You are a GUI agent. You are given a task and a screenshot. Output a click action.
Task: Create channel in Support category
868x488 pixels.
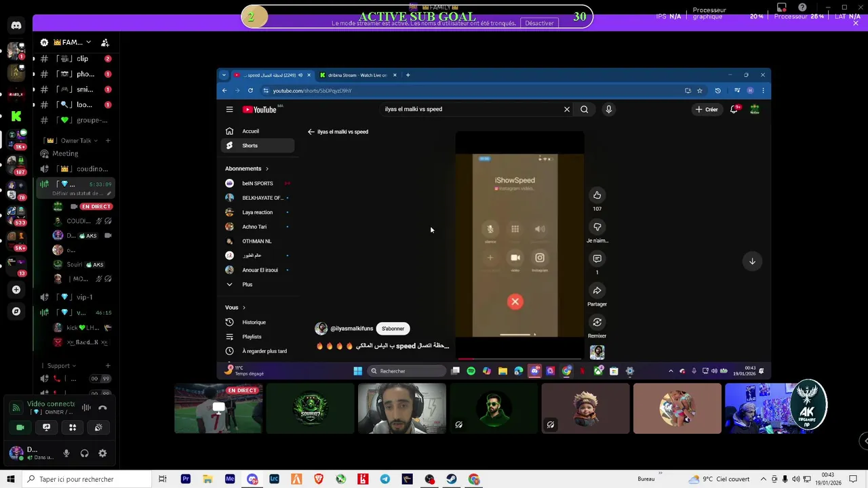108,366
